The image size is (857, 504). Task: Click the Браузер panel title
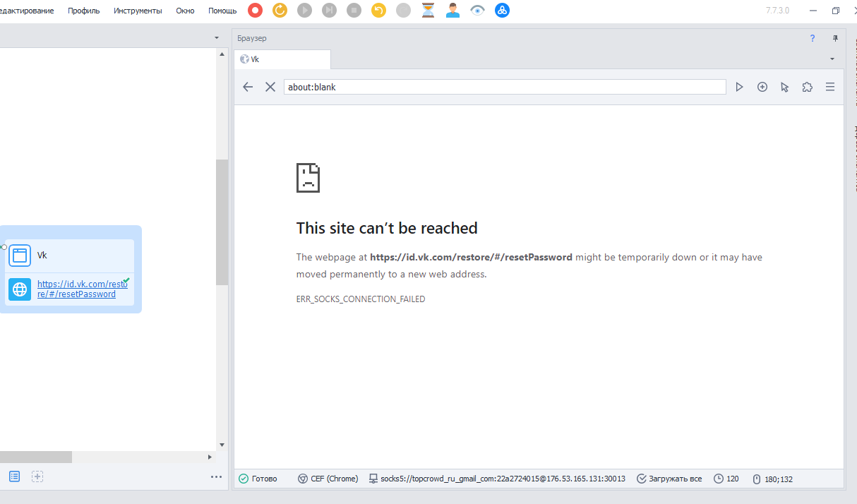[252, 38]
